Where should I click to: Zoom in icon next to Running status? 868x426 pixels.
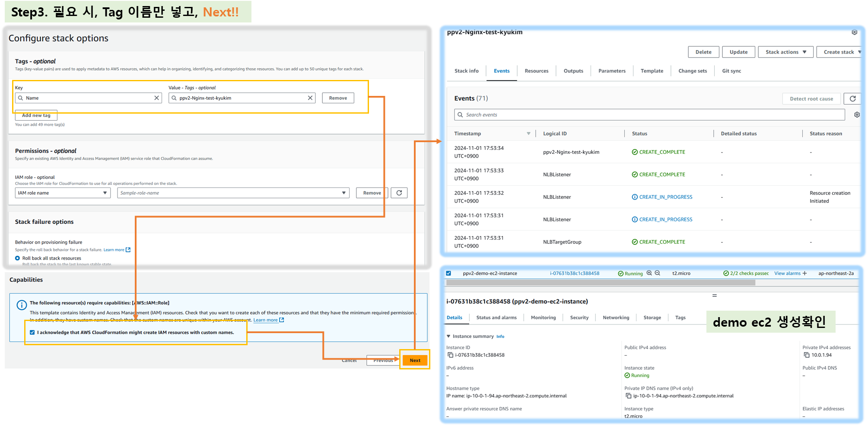point(649,273)
